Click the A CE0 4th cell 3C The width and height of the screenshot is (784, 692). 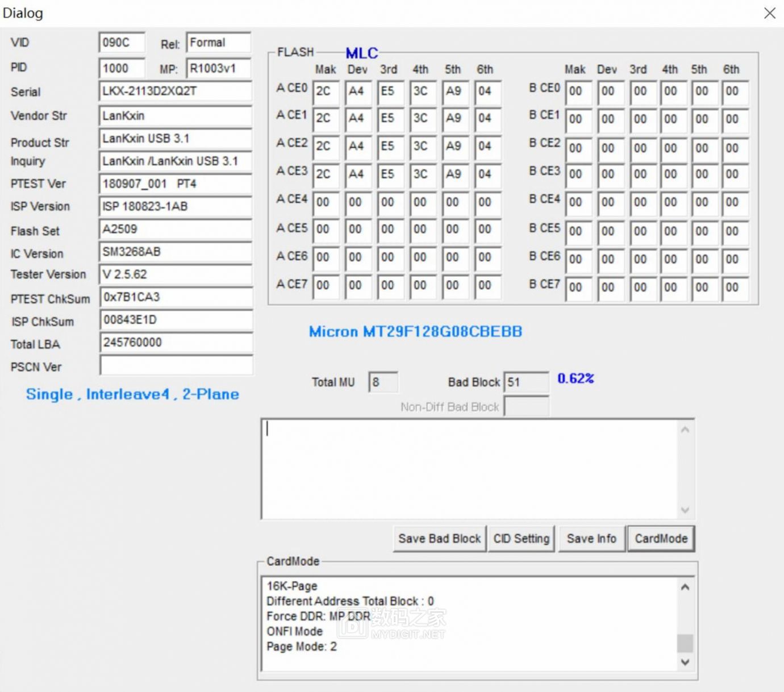pos(423,92)
